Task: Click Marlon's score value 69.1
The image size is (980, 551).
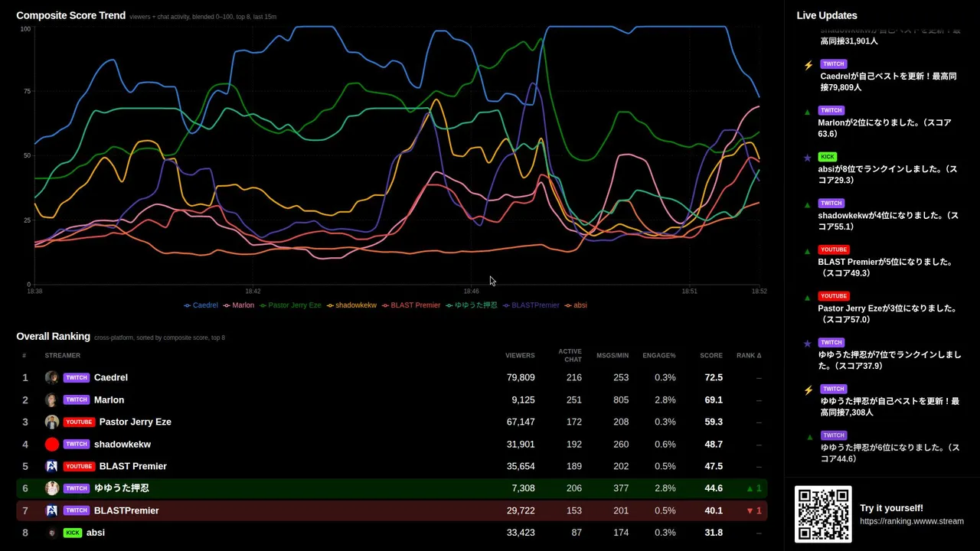Action: tap(714, 399)
